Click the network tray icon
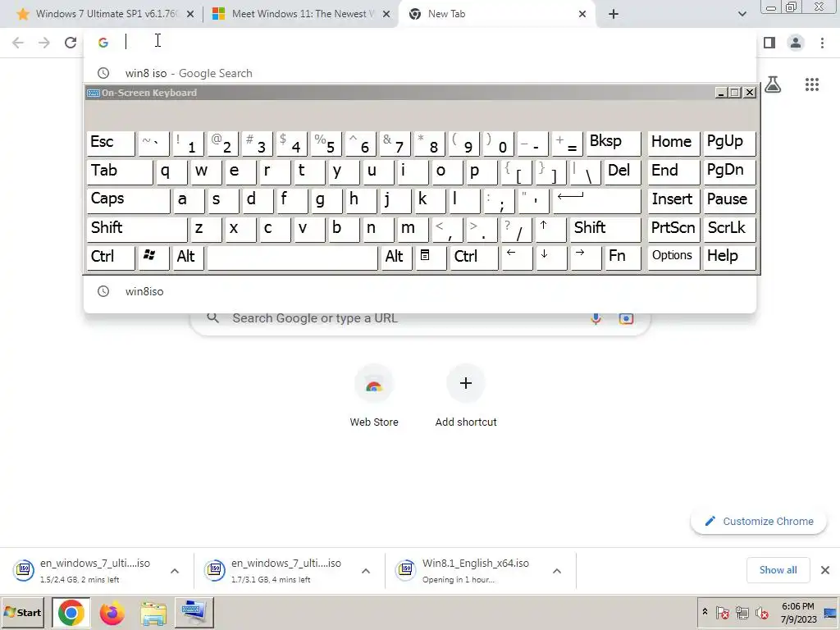This screenshot has width=840, height=630. [x=742, y=612]
